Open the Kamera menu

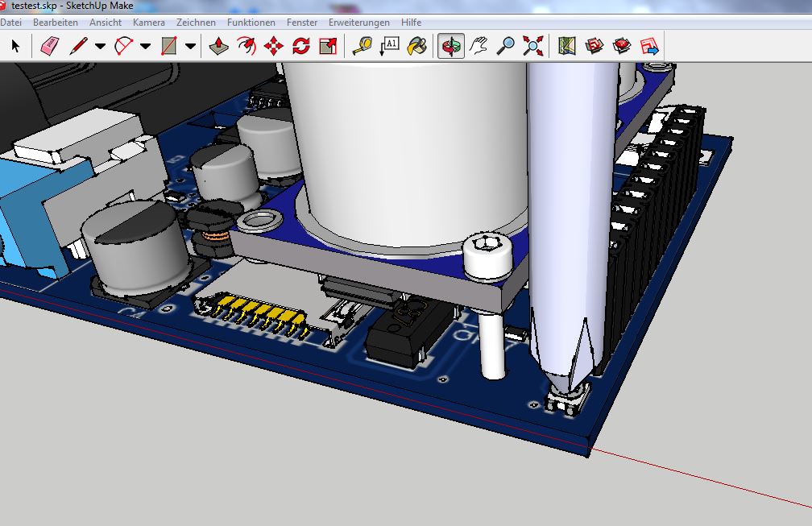[149, 23]
